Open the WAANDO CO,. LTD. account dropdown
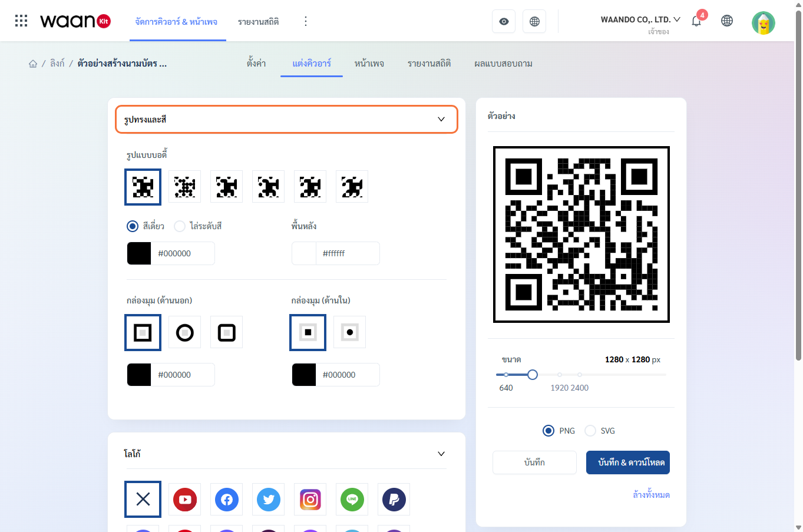Screen dimensions: 803x532 [640, 19]
